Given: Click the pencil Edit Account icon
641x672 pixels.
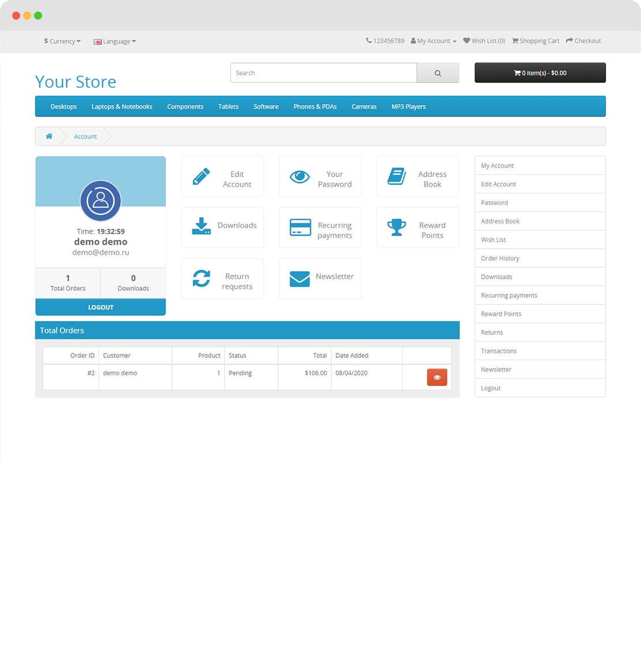Looking at the screenshot, I should click(201, 177).
